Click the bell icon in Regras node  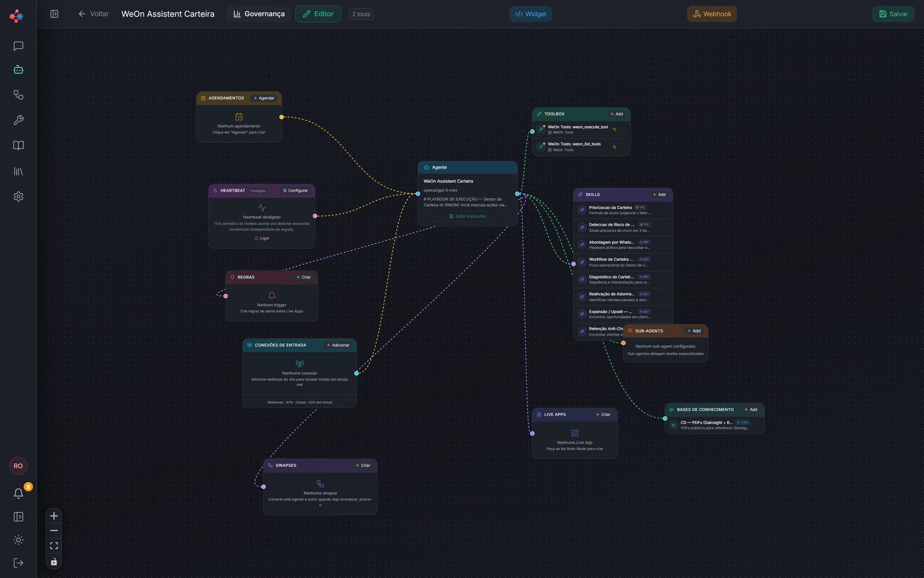271,295
